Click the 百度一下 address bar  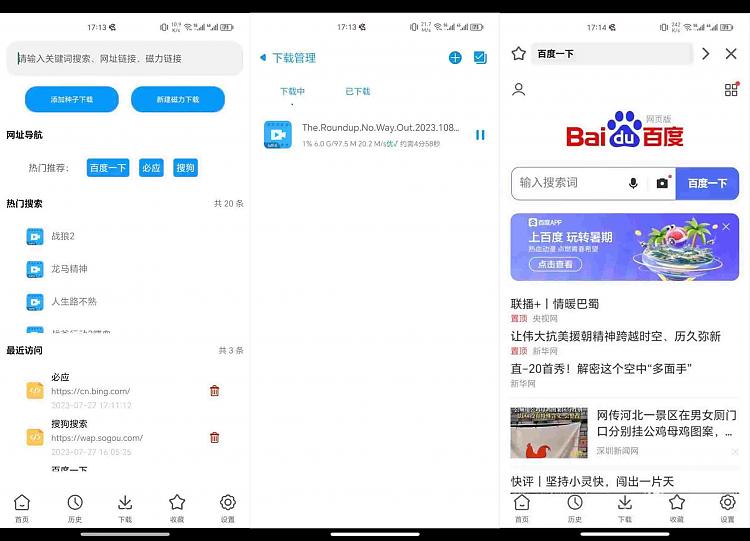coord(612,54)
